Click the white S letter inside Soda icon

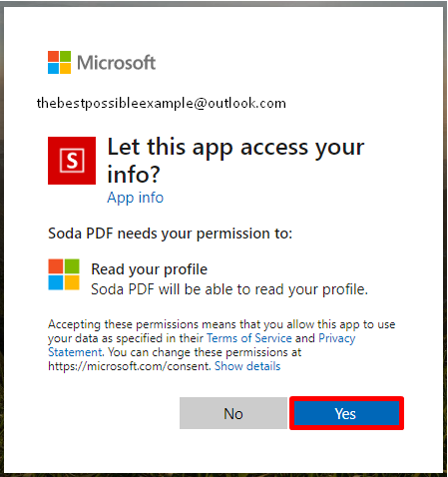pyautogui.click(x=72, y=161)
